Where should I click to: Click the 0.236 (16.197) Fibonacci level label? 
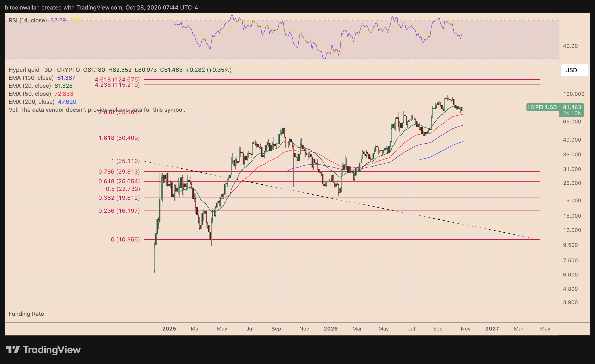click(119, 211)
